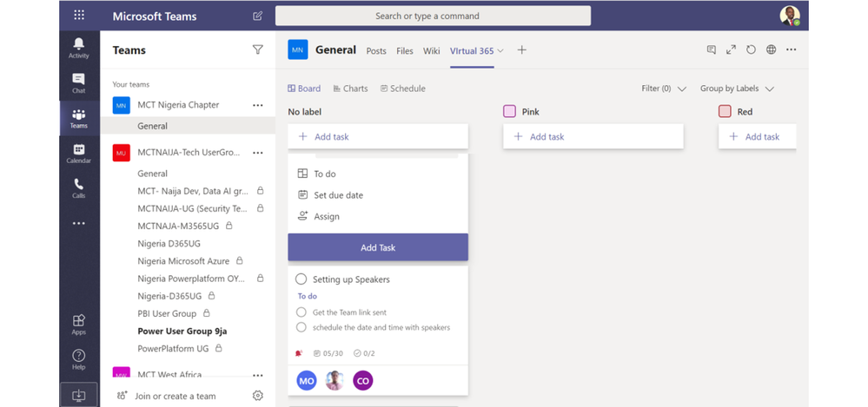868x407 pixels.
Task: Open the tab's website globe icon
Action: (772, 49)
